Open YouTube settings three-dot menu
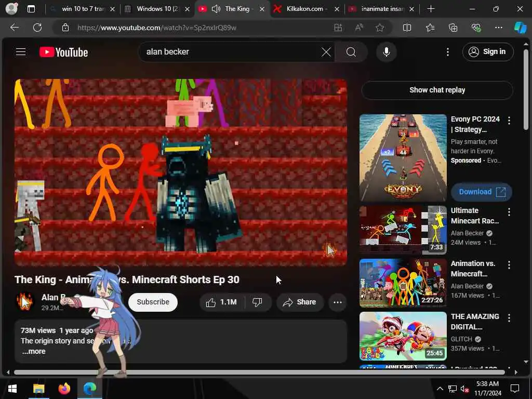Screen dimensions: 532x399 pos(448,52)
